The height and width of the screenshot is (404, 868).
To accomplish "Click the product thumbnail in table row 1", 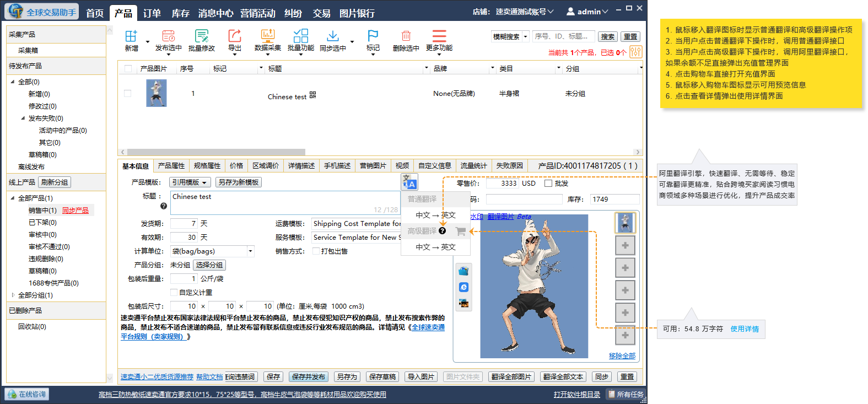I will point(157,93).
